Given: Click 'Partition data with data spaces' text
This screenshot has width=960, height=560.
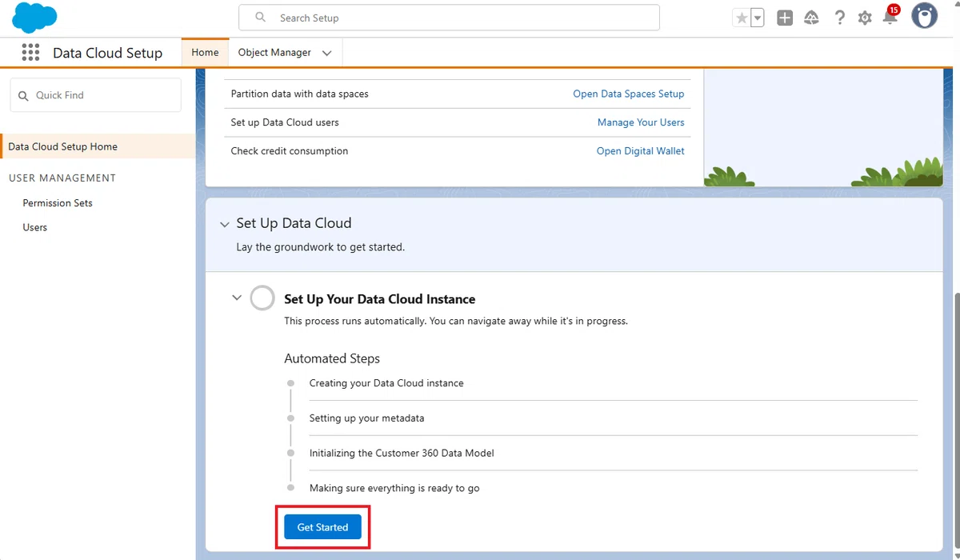Looking at the screenshot, I should click(x=300, y=94).
